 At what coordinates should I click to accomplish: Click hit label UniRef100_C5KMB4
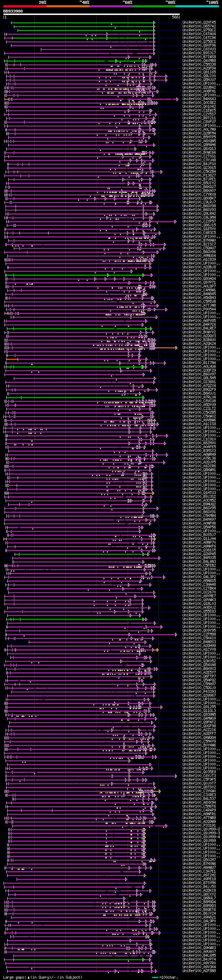pos(199,516)
